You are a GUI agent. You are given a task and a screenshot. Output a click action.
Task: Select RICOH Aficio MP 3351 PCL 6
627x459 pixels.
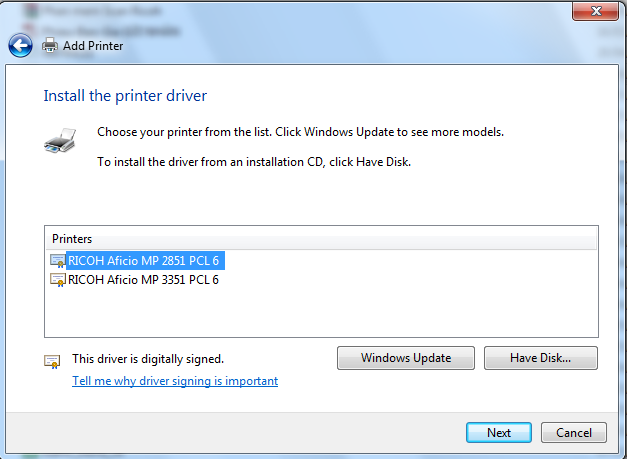pyautogui.click(x=143, y=280)
